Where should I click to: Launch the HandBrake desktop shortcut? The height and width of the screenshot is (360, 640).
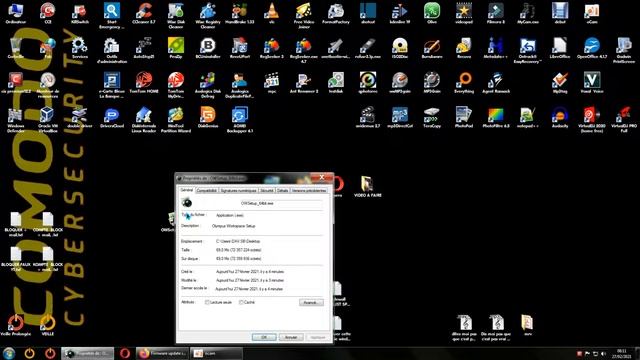pos(240,13)
